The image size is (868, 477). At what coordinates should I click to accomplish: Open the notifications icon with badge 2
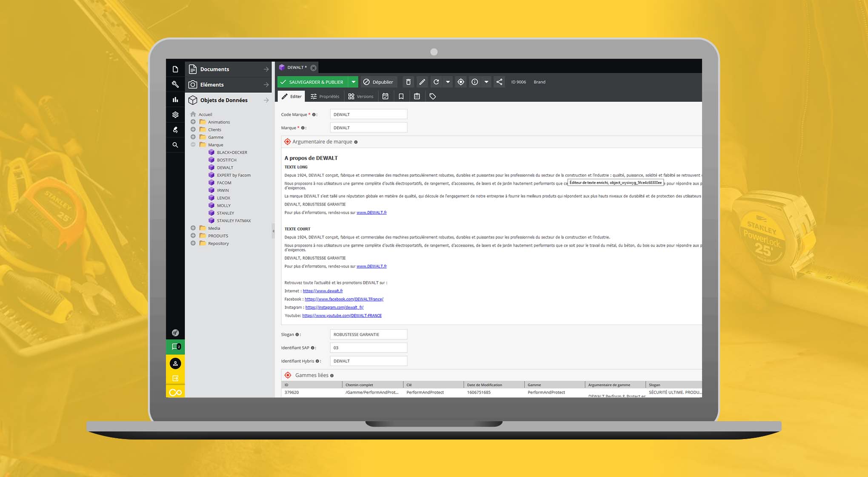click(x=175, y=347)
